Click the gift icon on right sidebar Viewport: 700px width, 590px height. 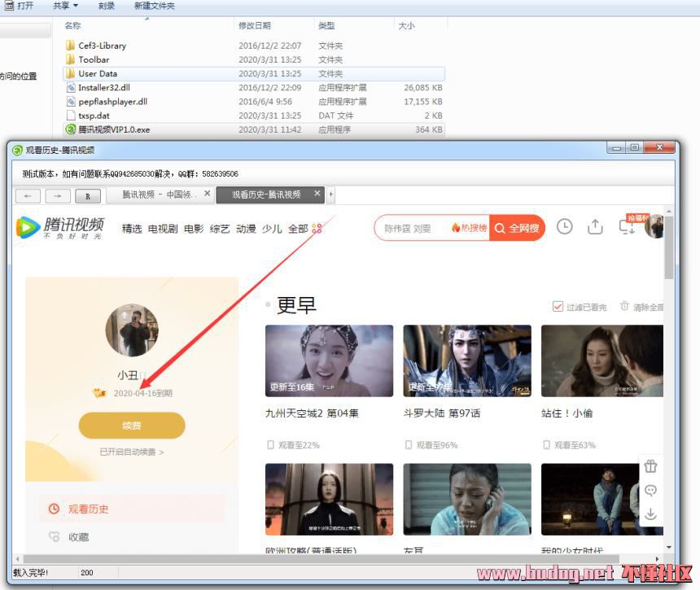pyautogui.click(x=650, y=466)
